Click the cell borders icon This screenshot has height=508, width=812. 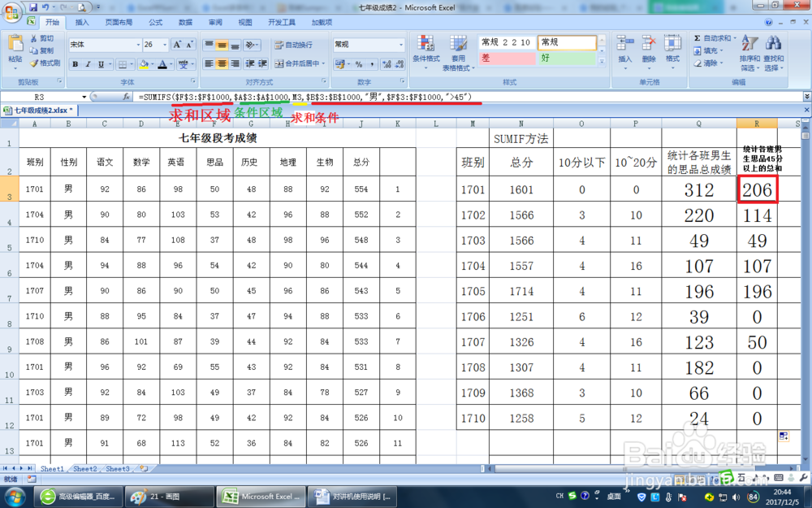(123, 63)
